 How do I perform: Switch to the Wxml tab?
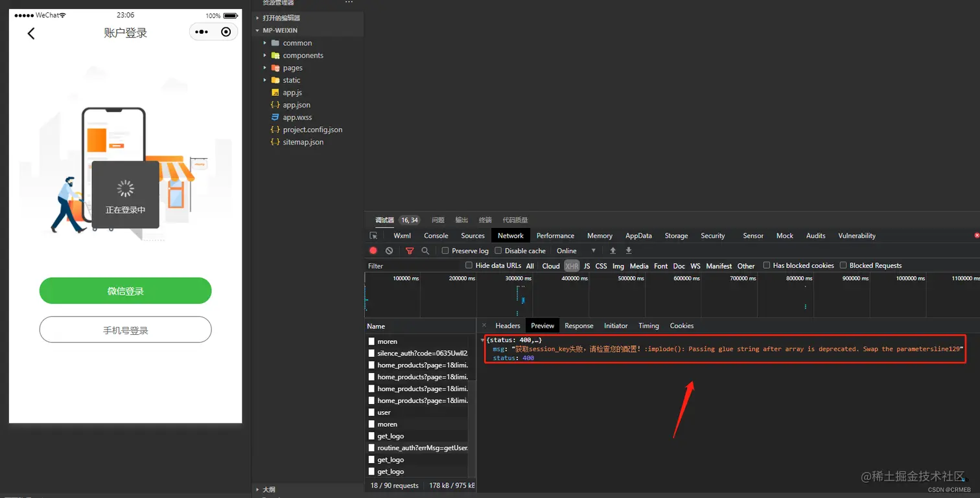coord(402,236)
